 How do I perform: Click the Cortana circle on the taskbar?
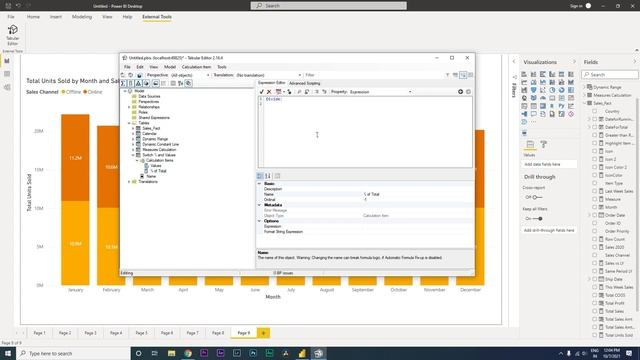click(138, 353)
